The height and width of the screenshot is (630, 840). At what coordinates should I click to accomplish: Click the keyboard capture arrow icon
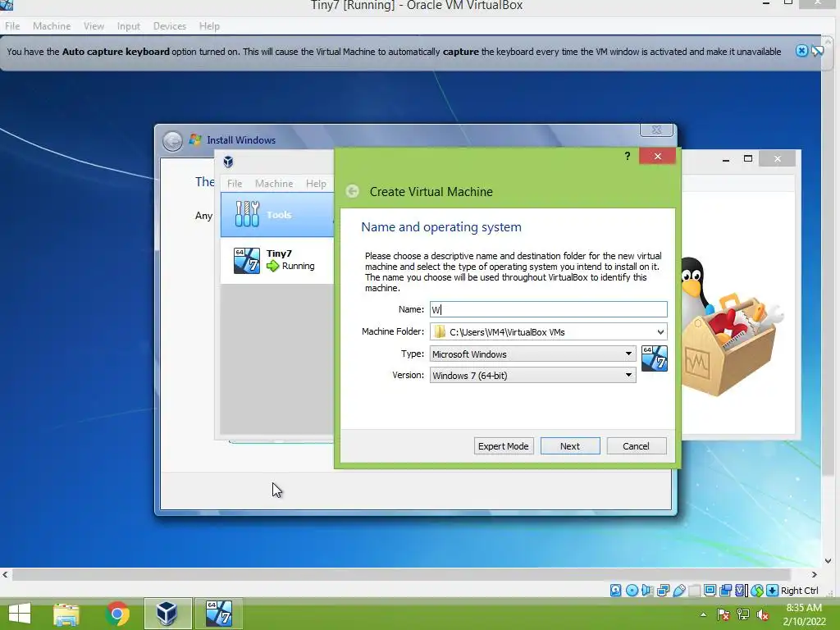pos(772,591)
